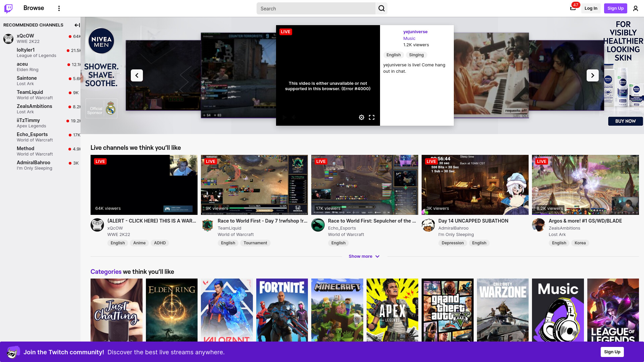Open Call of Duty Warzone category tile
The image size is (644, 362).
click(503, 310)
